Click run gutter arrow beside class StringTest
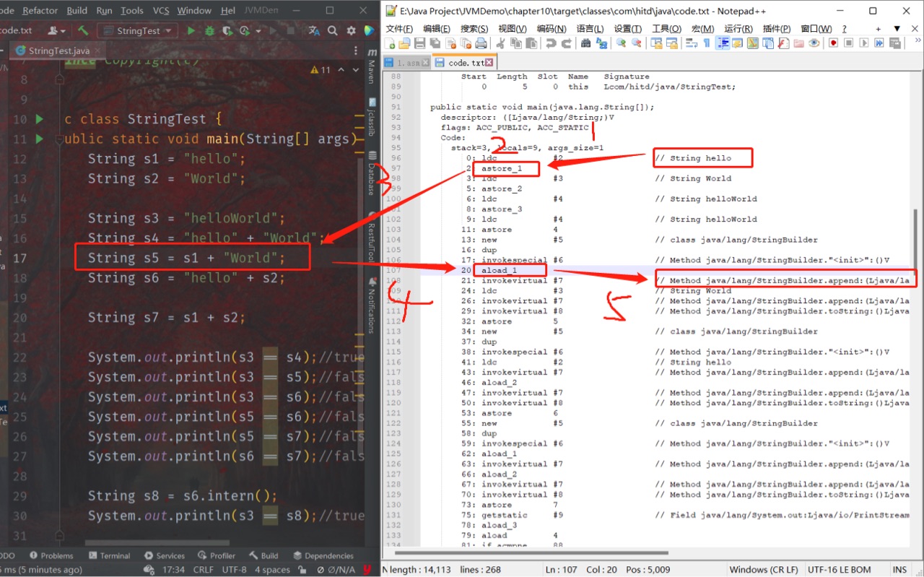The height and width of the screenshot is (577, 924). pos(40,119)
